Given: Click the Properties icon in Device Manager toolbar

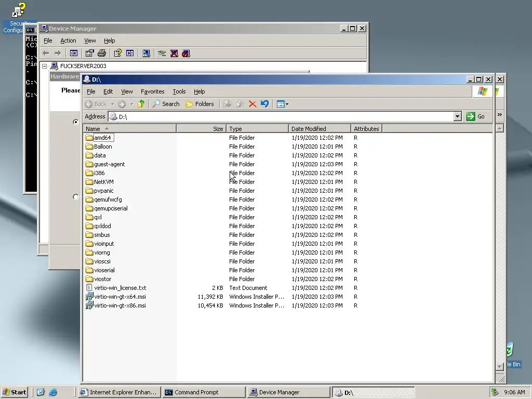Looking at the screenshot, I should click(x=89, y=53).
